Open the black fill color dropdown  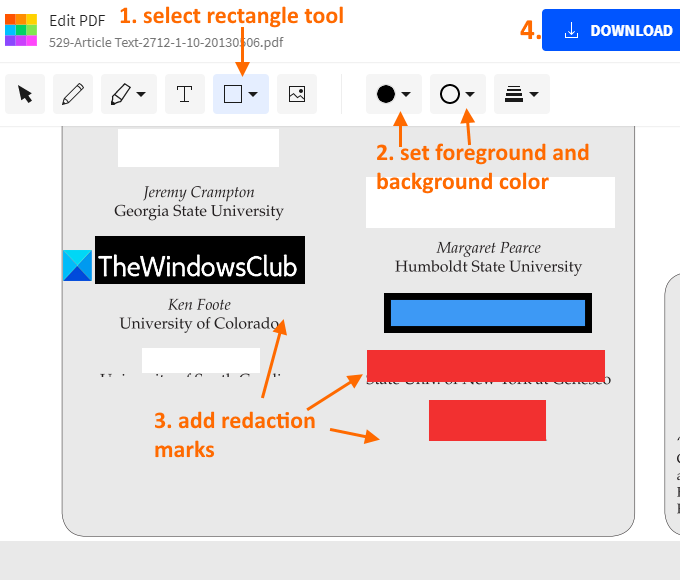(394, 94)
